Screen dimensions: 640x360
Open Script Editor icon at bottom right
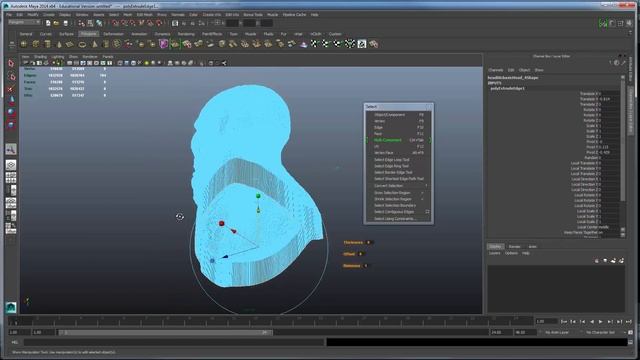(630, 342)
